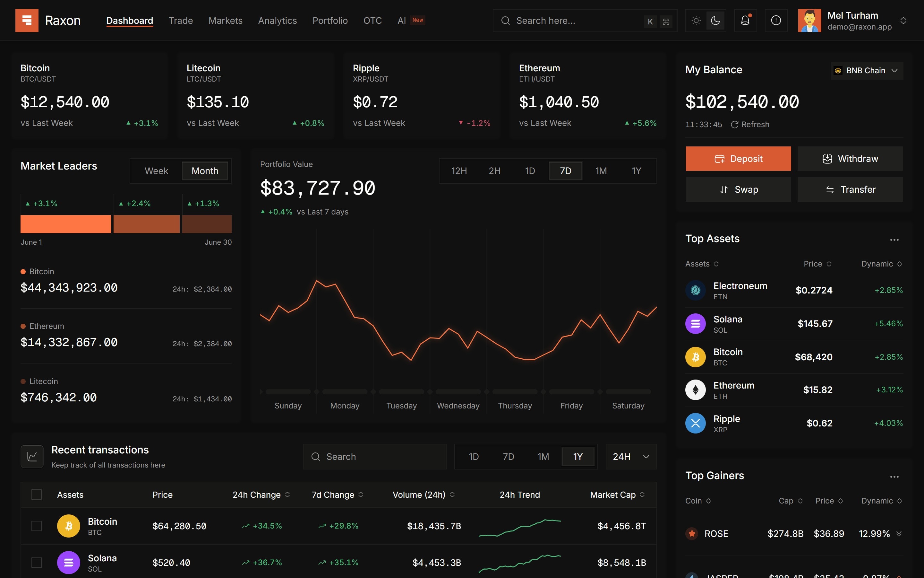Click the info alert icon
The height and width of the screenshot is (578, 924).
tap(776, 20)
